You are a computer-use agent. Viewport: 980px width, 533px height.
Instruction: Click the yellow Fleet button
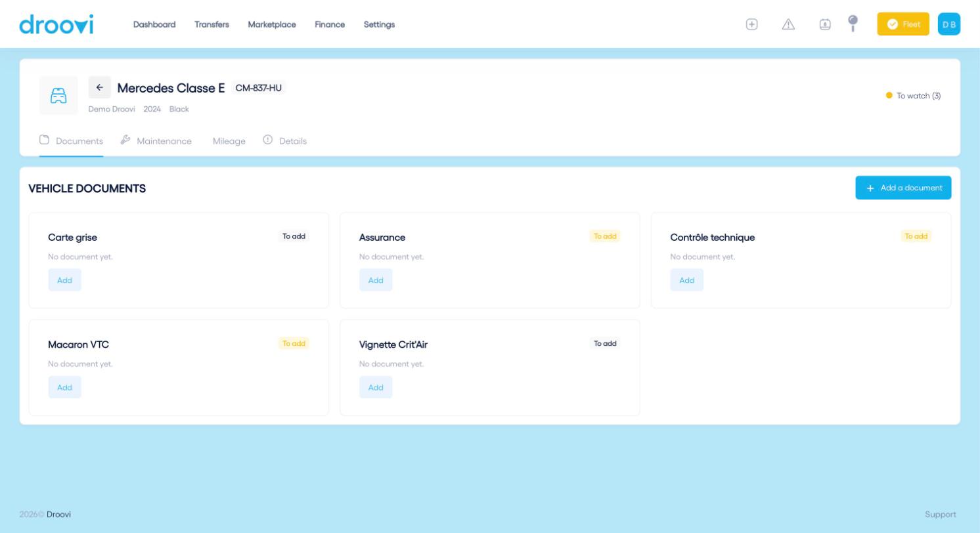[x=903, y=24]
